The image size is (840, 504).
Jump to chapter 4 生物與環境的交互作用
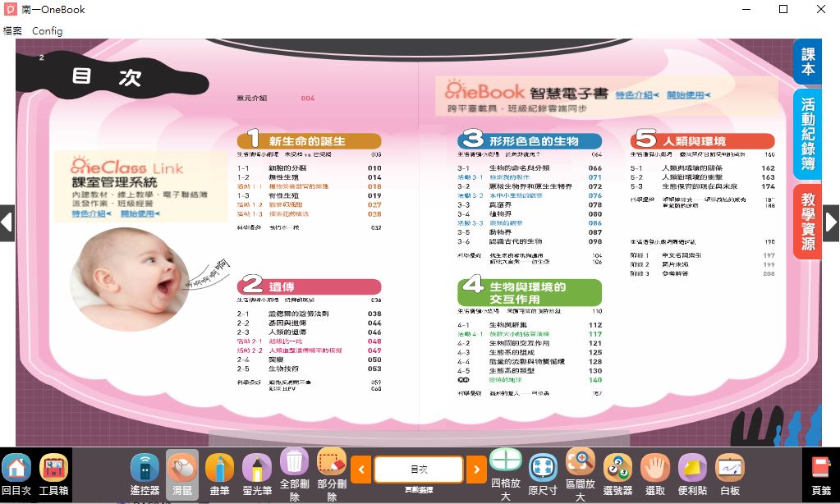pos(530,292)
